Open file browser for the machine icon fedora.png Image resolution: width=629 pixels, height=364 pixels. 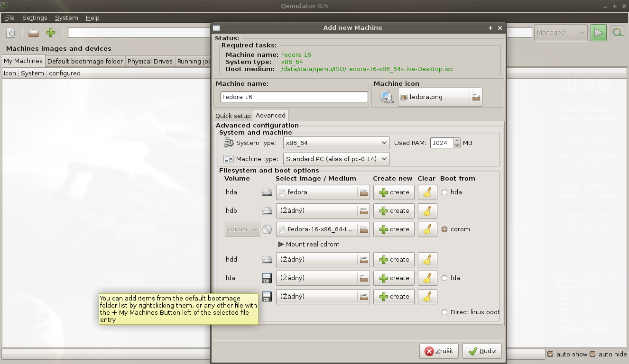tap(476, 97)
